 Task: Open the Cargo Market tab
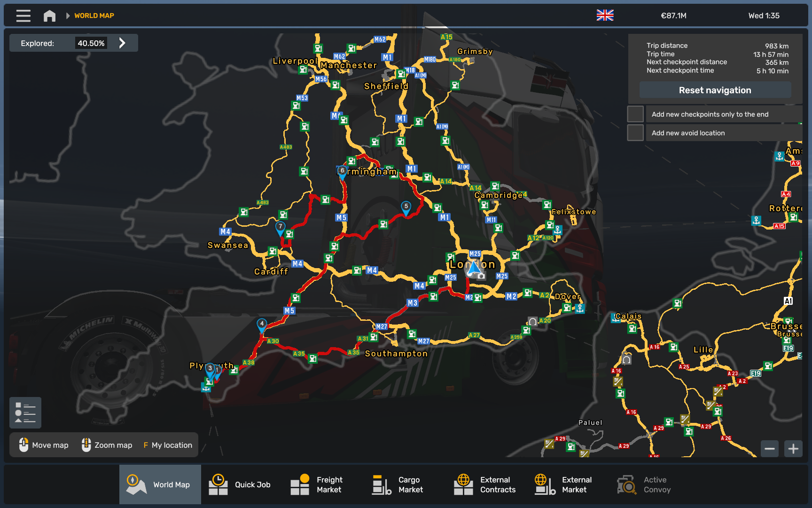point(398,484)
